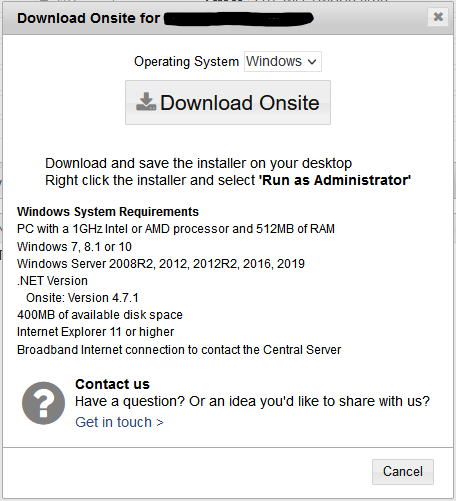This screenshot has height=501, width=456.
Task: Close the Download Onsite dialog with X
Action: pyautogui.click(x=438, y=17)
